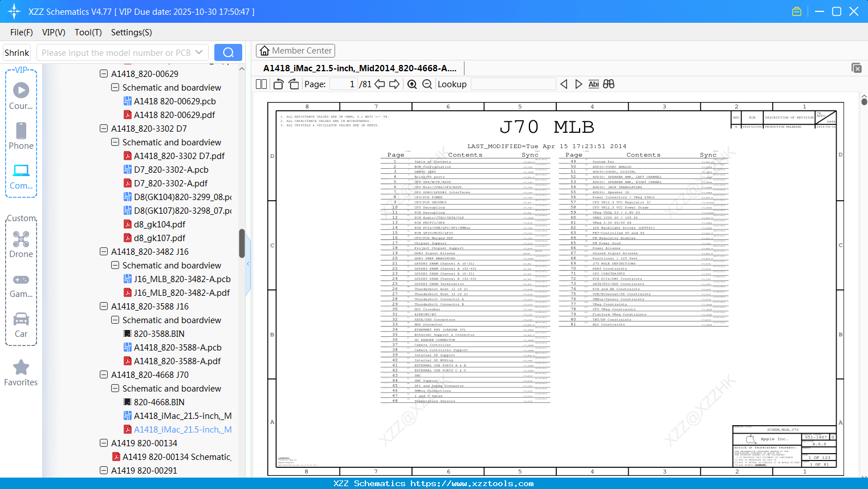Click the XZZ Schematics logo in the title bar
Viewport: 868px width, 489px height.
click(x=14, y=11)
